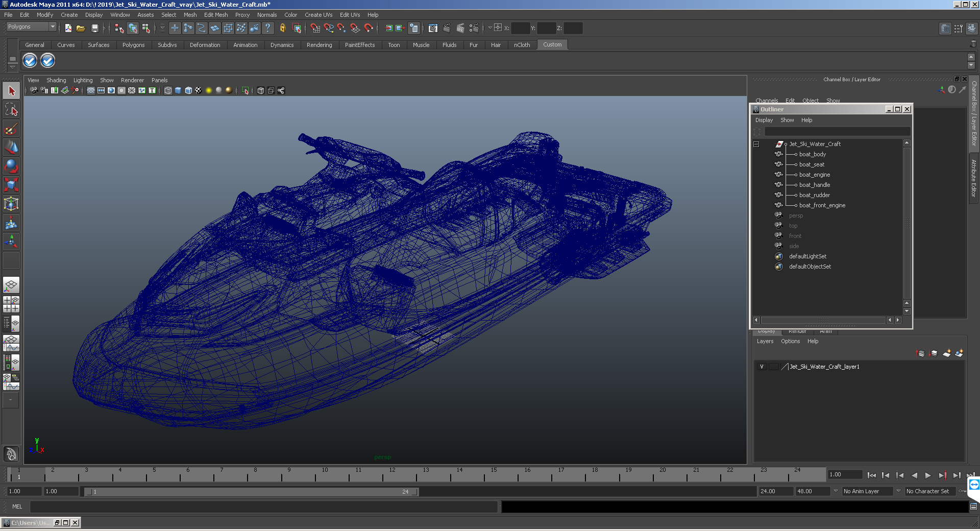The width and height of the screenshot is (980, 531).
Task: Click the question mark selection mask
Action: (267, 28)
